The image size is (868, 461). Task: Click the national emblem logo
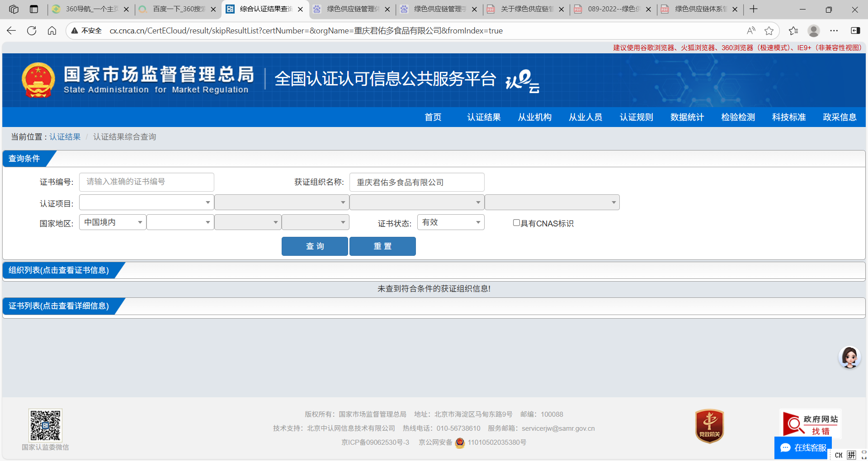pos(38,80)
